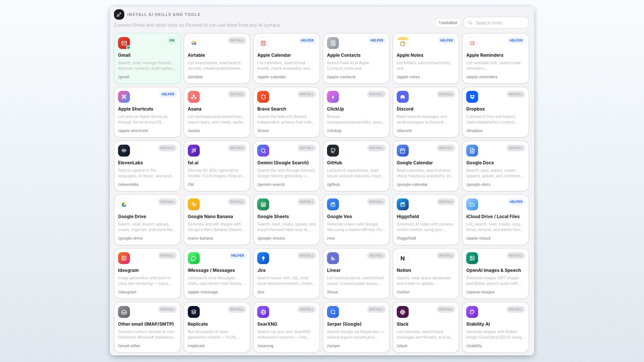Click the Asana logo icon
This screenshot has height=362, width=644.
tap(194, 97)
